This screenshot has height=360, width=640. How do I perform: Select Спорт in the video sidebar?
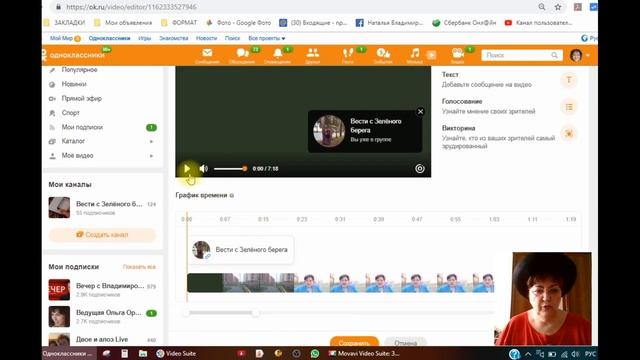tap(71, 113)
